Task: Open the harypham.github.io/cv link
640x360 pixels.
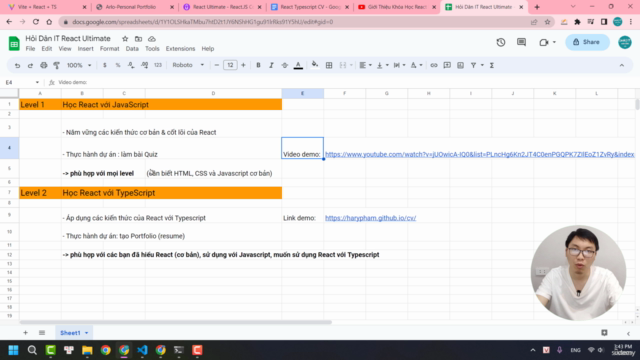Action: pyautogui.click(x=370, y=218)
